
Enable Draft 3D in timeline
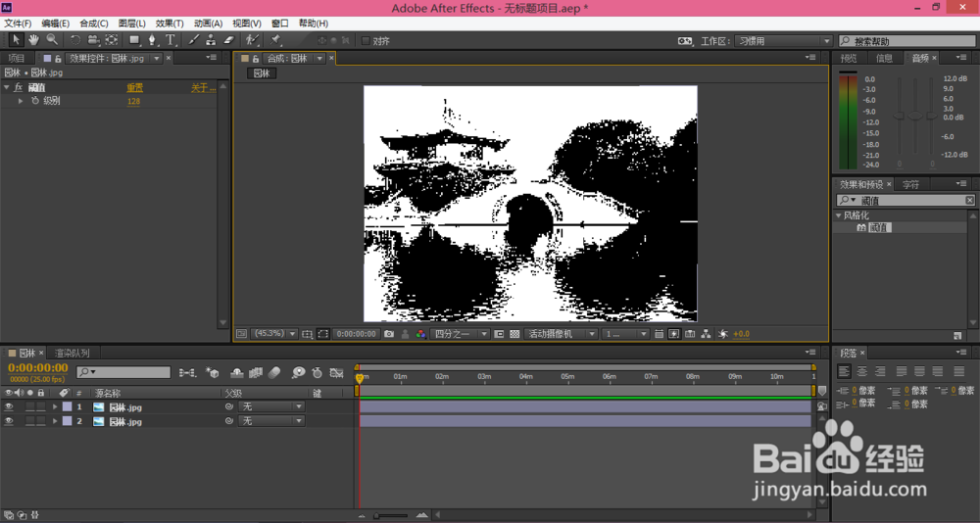tap(213, 373)
